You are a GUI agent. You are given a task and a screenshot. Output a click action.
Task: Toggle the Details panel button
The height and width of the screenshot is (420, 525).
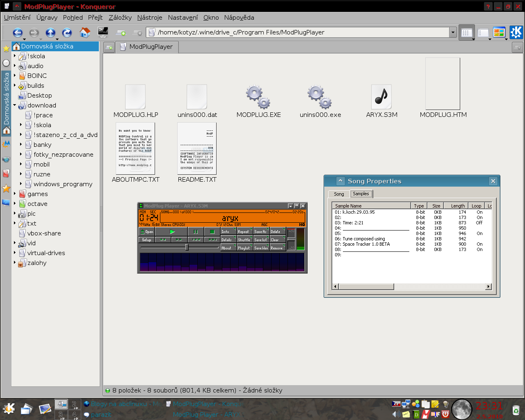pos(228,240)
